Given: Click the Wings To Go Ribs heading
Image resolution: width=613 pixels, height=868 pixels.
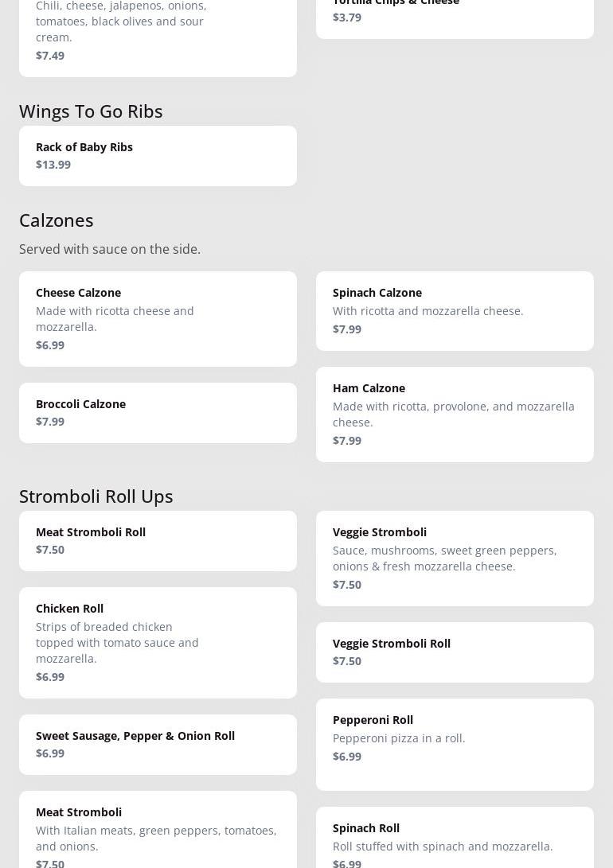Looking at the screenshot, I should click(91, 111).
